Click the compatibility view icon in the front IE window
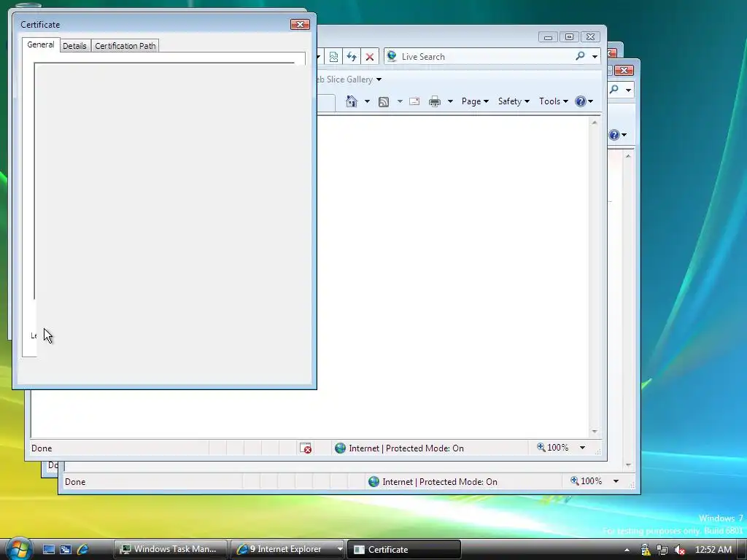Viewport: 747px width, 560px height. point(333,57)
